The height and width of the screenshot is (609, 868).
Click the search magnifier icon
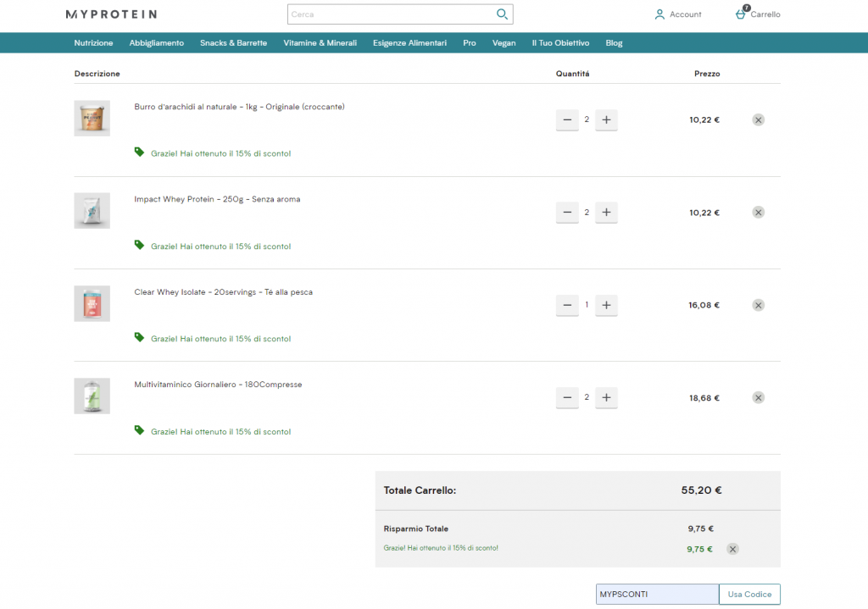tap(502, 14)
